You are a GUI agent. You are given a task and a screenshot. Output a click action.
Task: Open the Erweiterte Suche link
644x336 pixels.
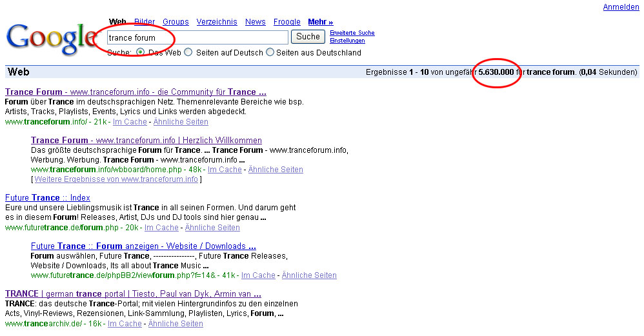pos(352,33)
